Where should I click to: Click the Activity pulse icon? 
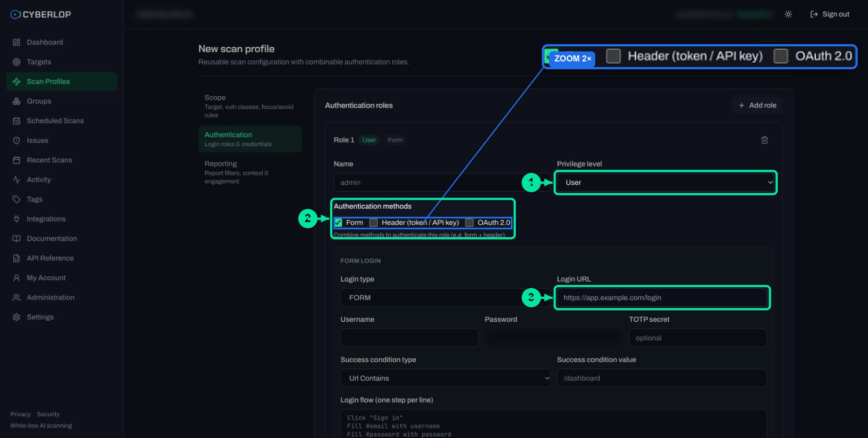pos(16,180)
